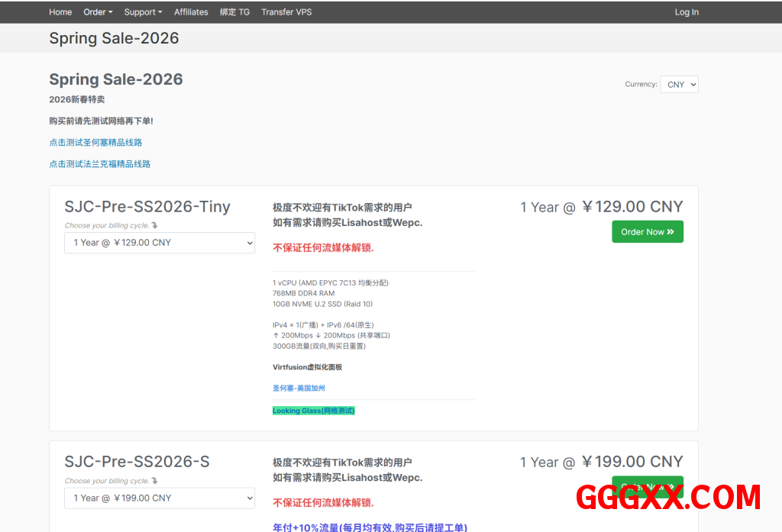
Task: Open the Looking Glass(网络测试) link
Action: [314, 411]
